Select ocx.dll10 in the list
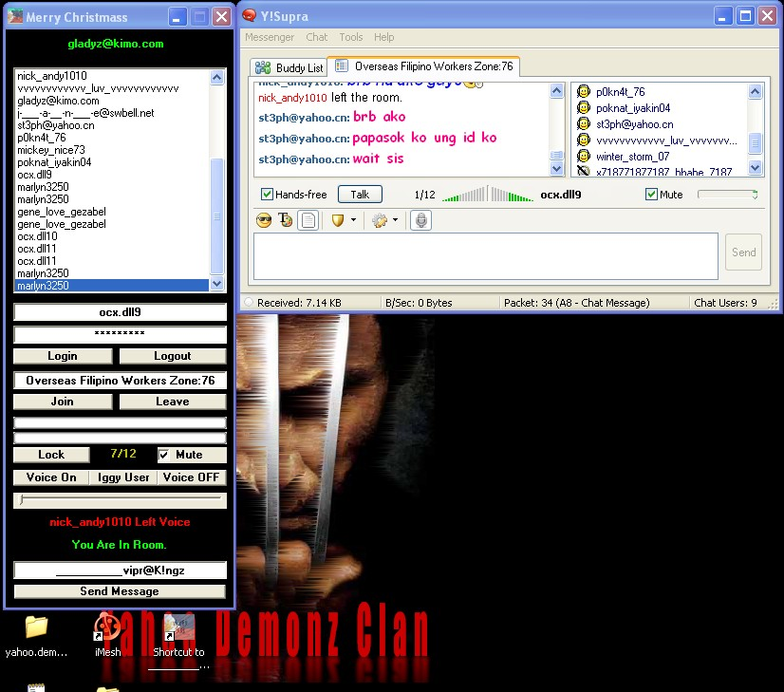The width and height of the screenshot is (784, 692). (112, 236)
